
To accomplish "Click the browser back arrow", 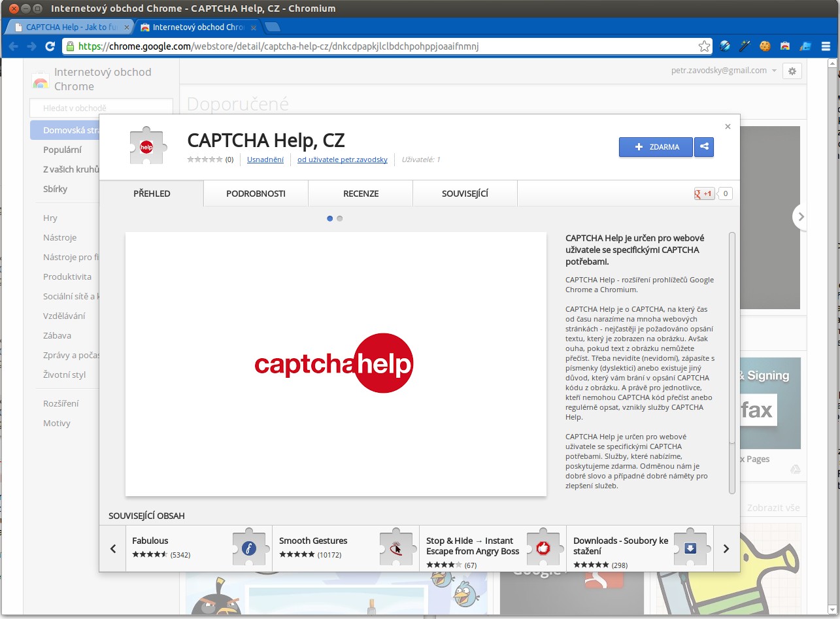I will pyautogui.click(x=13, y=46).
